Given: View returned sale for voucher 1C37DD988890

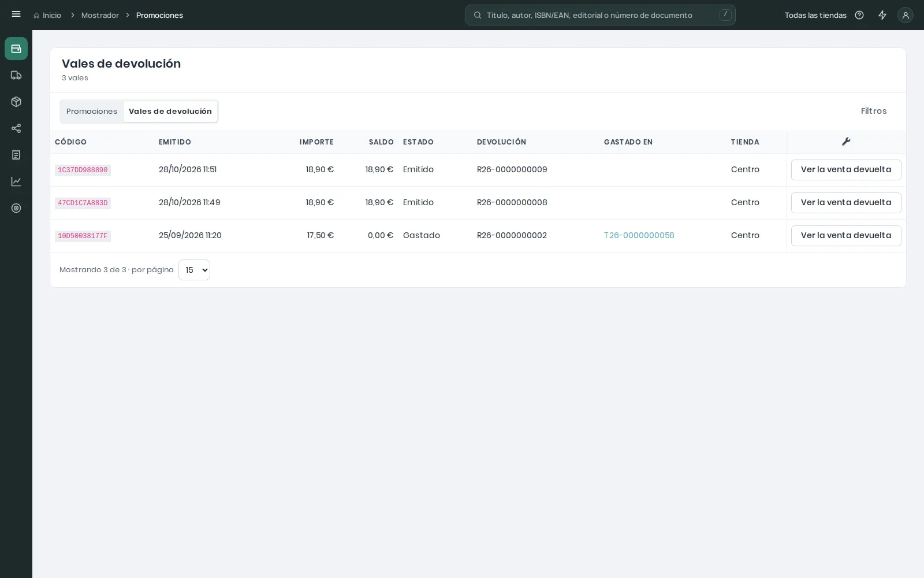Looking at the screenshot, I should pos(846,170).
